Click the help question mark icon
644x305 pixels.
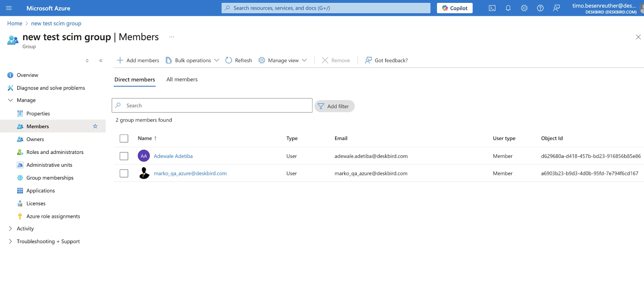tap(540, 8)
